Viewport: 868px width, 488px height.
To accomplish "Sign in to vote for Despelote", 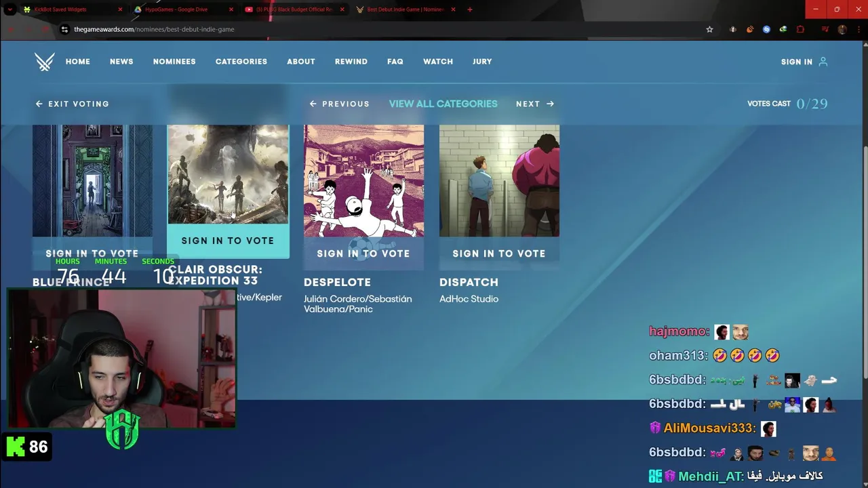I will pos(363,253).
